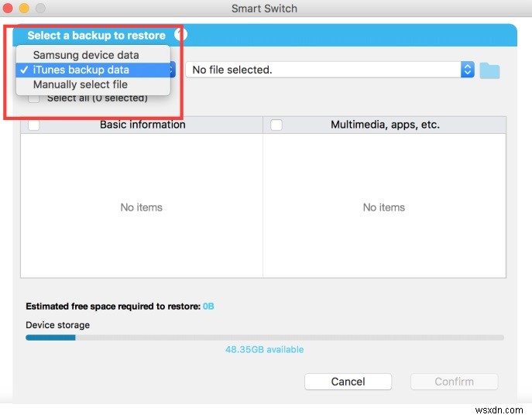This screenshot has width=532, height=418.
Task: Click the Confirm button
Action: point(454,382)
